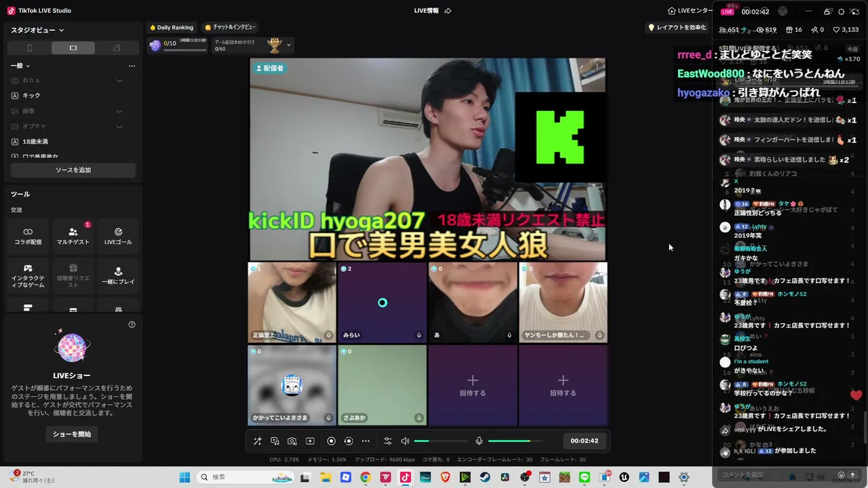Toggle microphone for guest さぶあか
The height and width of the screenshot is (488, 868).
[x=419, y=418]
